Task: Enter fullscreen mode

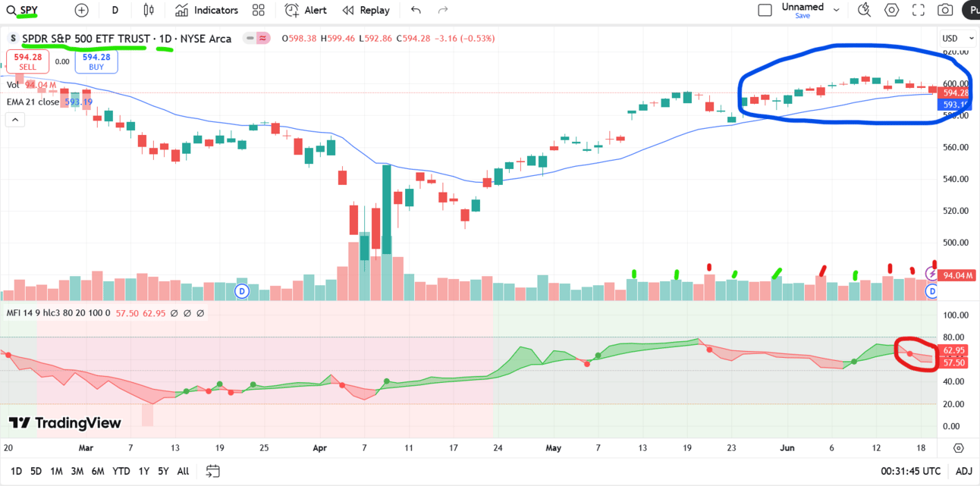Action: [919, 10]
